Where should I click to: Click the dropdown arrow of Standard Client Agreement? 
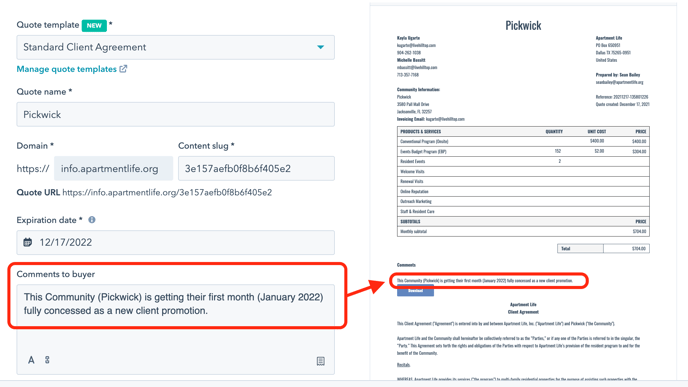(321, 47)
